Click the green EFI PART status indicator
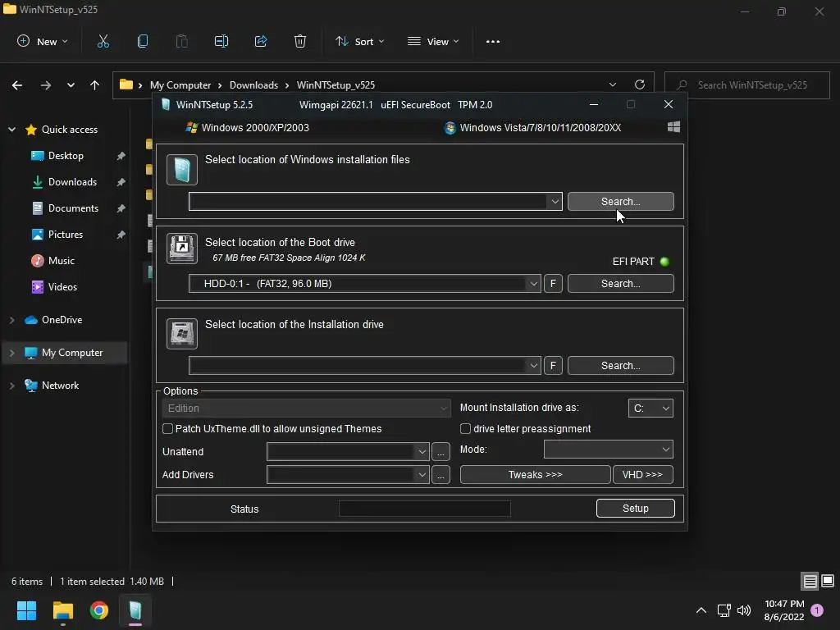The width and height of the screenshot is (840, 630). point(664,262)
